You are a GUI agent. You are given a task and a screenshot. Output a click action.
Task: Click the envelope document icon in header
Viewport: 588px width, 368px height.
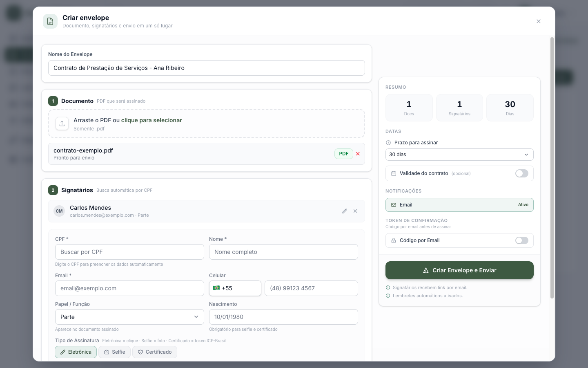click(x=50, y=21)
